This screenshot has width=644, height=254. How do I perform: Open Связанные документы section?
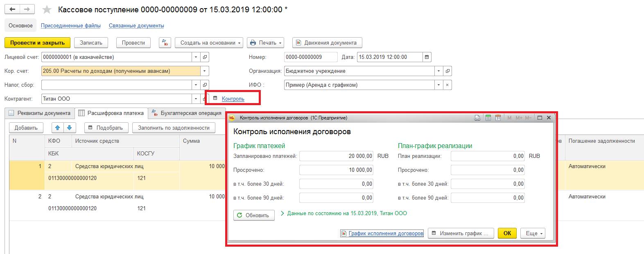136,25
